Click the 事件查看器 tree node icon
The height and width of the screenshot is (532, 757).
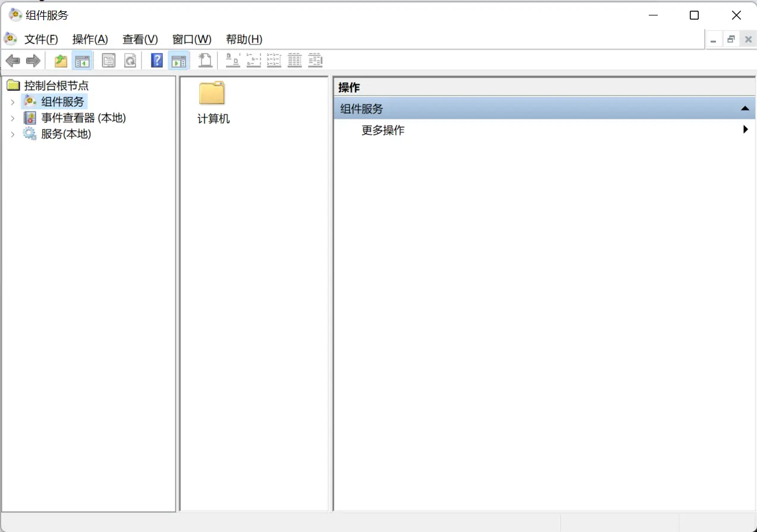click(30, 118)
